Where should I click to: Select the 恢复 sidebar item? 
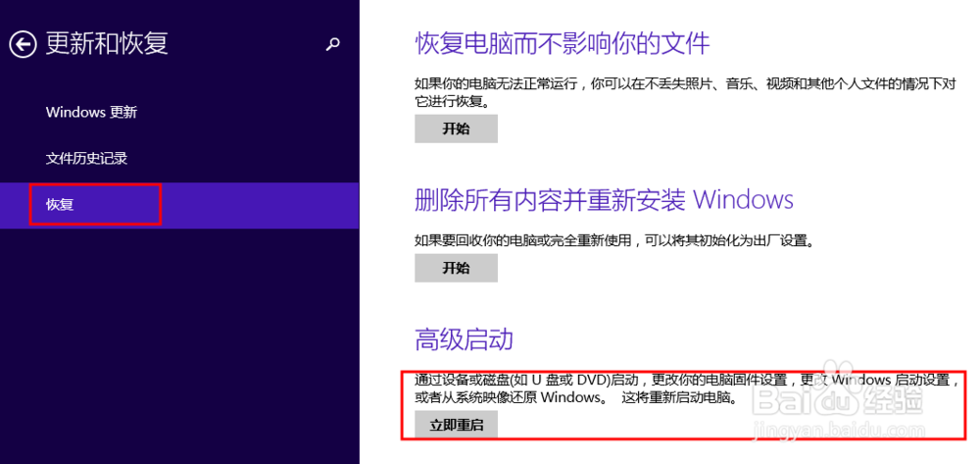179,205
